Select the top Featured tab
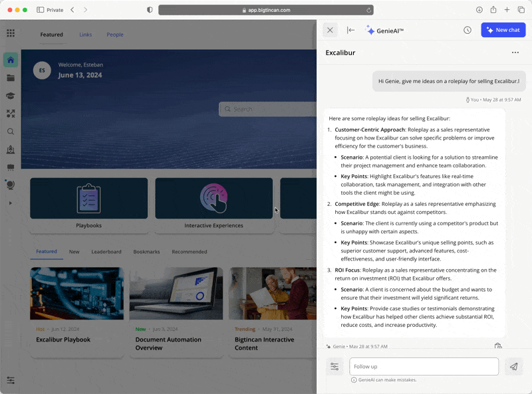 52,35
